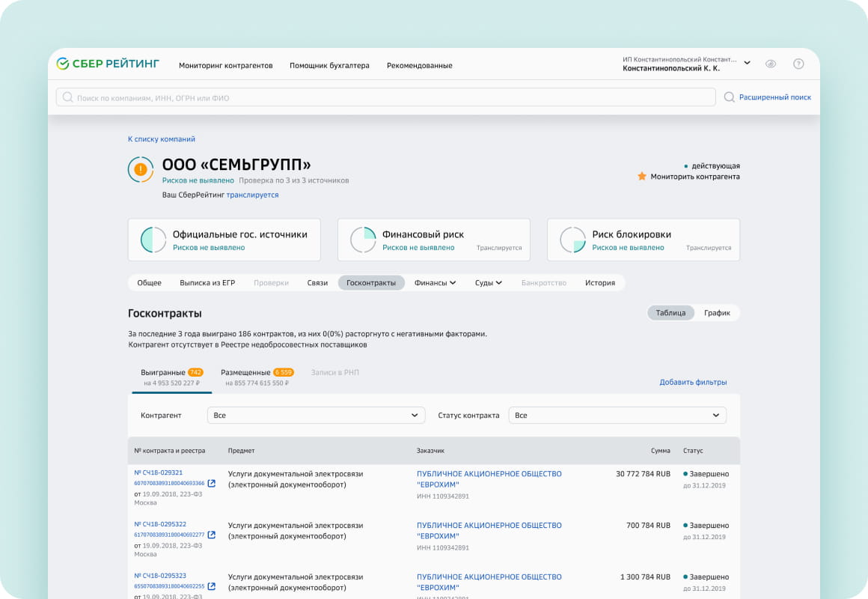
Task: Click the orange warning icon beside ООО «СЕМЬГРУПП»
Action: tap(140, 170)
